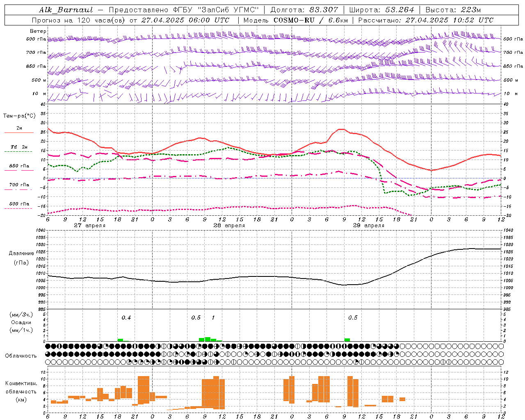525x420 pixels.
Task: Click the 'Конвективн.' convective cloud label
Action: pos(21,383)
